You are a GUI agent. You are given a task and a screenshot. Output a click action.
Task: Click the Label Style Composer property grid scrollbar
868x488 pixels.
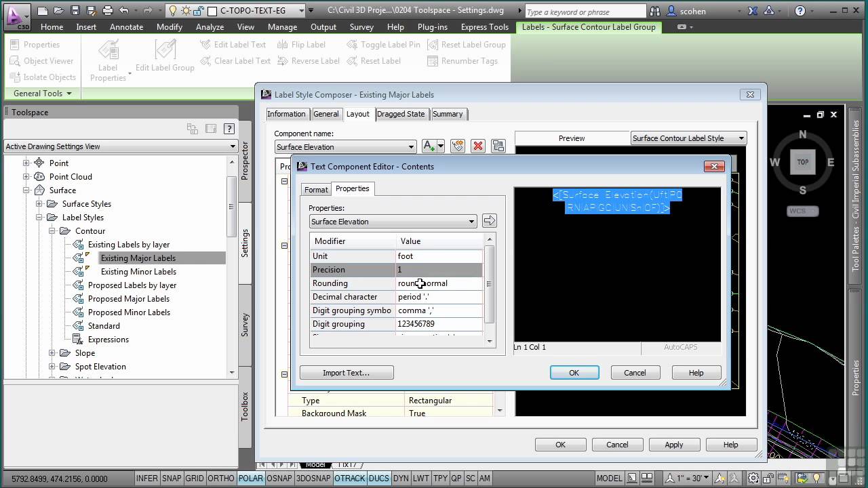click(x=500, y=409)
